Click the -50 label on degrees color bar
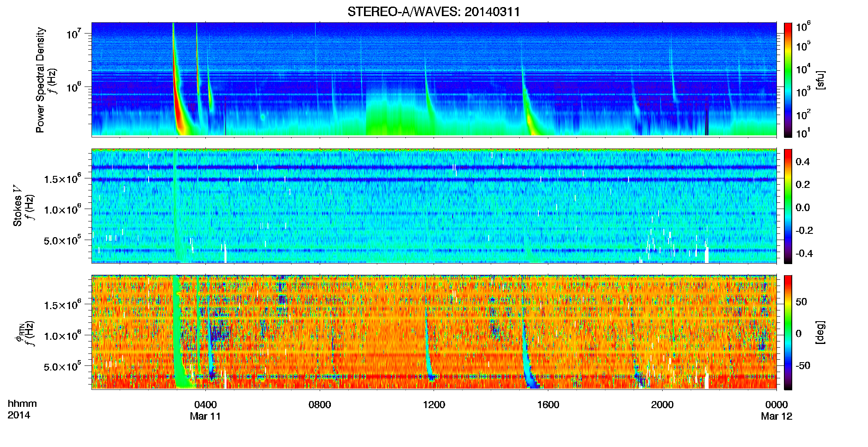 click(x=803, y=365)
